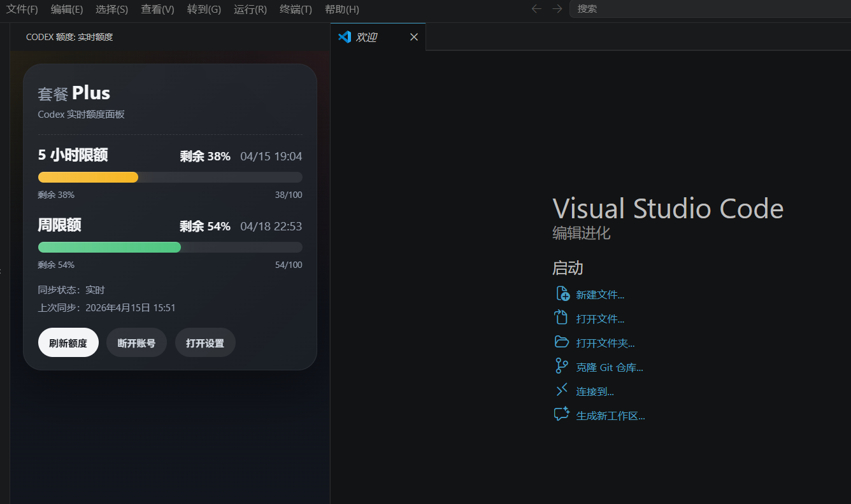Close the 欢迎 tab

coord(414,37)
